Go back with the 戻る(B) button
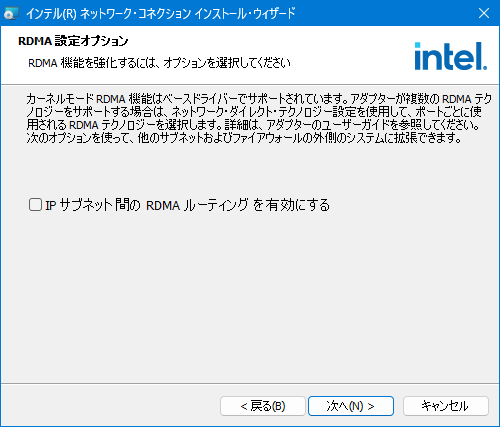 pyautogui.click(x=263, y=406)
